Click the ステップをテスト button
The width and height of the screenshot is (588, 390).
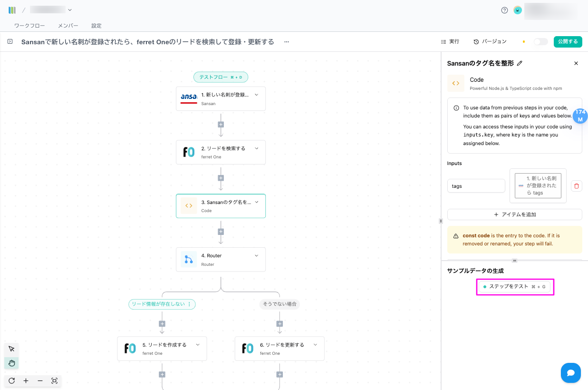click(515, 287)
